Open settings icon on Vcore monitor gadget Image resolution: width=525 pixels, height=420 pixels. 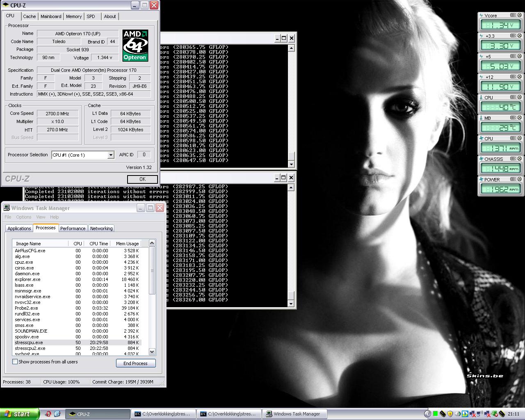pos(513,15)
